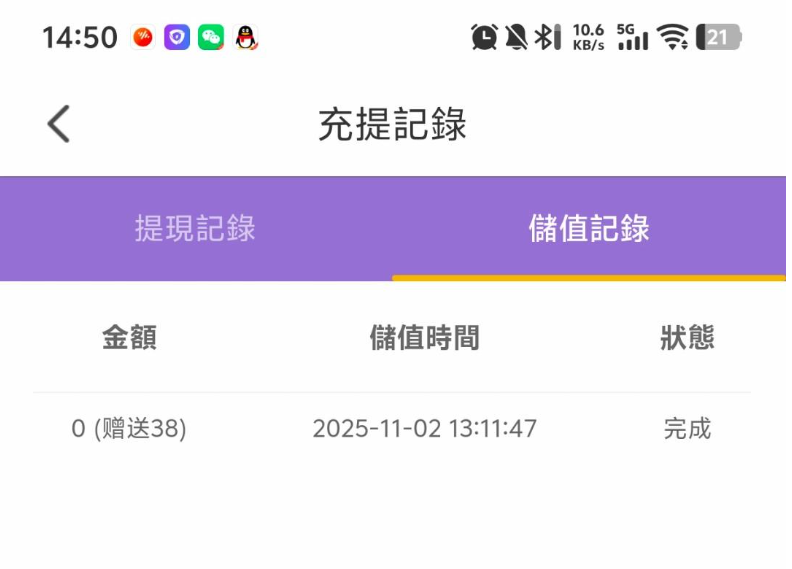Screen dimensions: 792x569
Task: Tap the 0 (赠送38) amount entry
Action: coord(129,429)
